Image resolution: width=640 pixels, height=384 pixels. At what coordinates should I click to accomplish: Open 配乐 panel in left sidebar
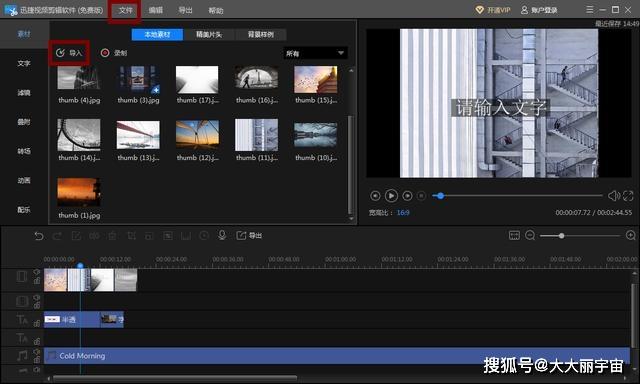(x=24, y=210)
